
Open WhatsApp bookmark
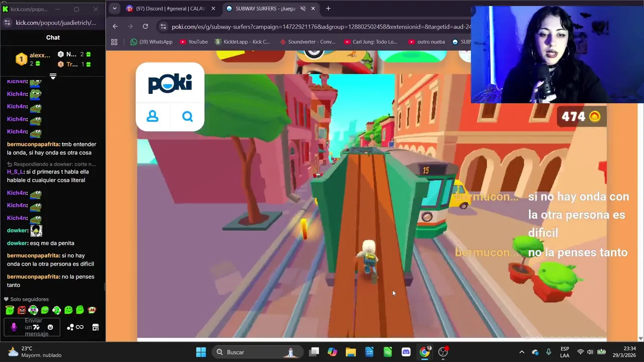[x=151, y=42]
